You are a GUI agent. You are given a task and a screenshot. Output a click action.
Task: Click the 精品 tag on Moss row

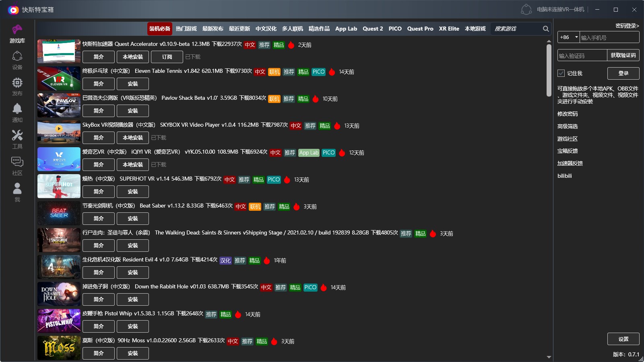(x=262, y=341)
